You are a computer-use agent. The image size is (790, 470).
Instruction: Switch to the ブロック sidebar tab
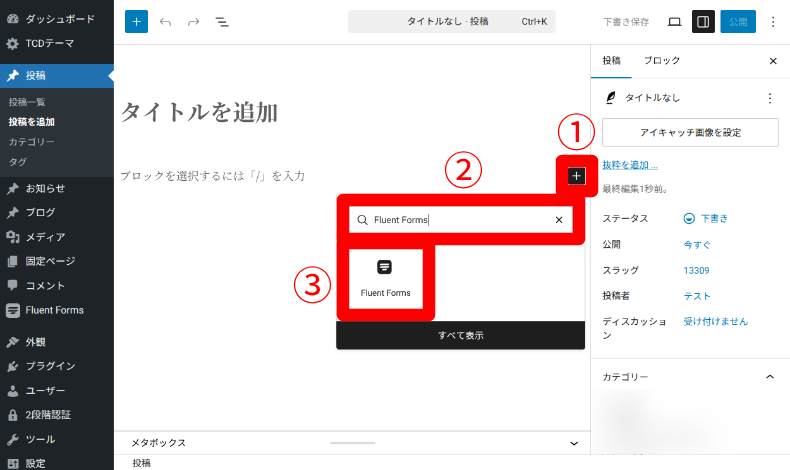662,60
